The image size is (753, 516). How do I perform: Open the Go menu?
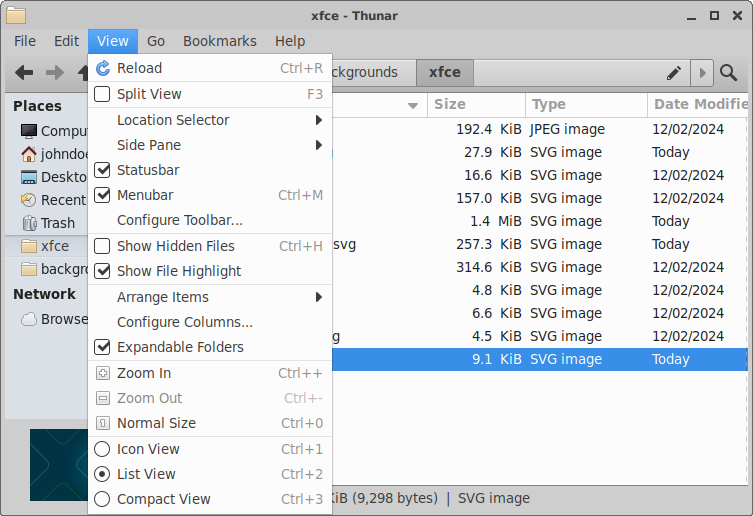tap(156, 41)
